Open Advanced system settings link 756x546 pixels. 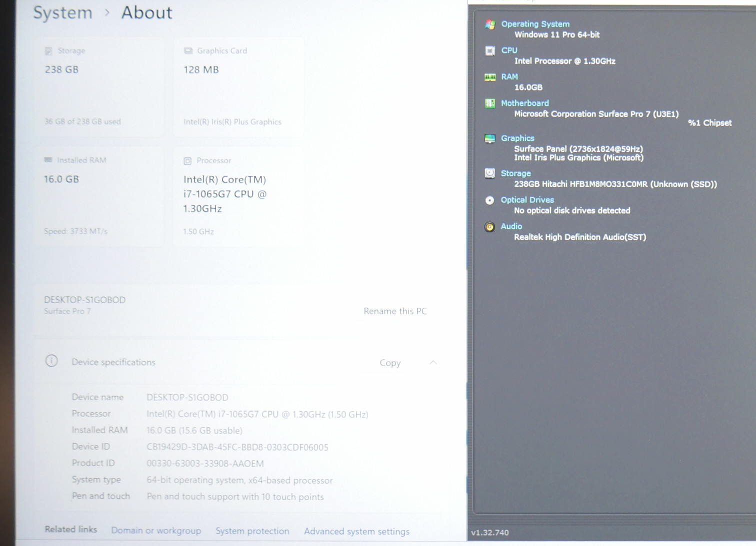pos(356,532)
